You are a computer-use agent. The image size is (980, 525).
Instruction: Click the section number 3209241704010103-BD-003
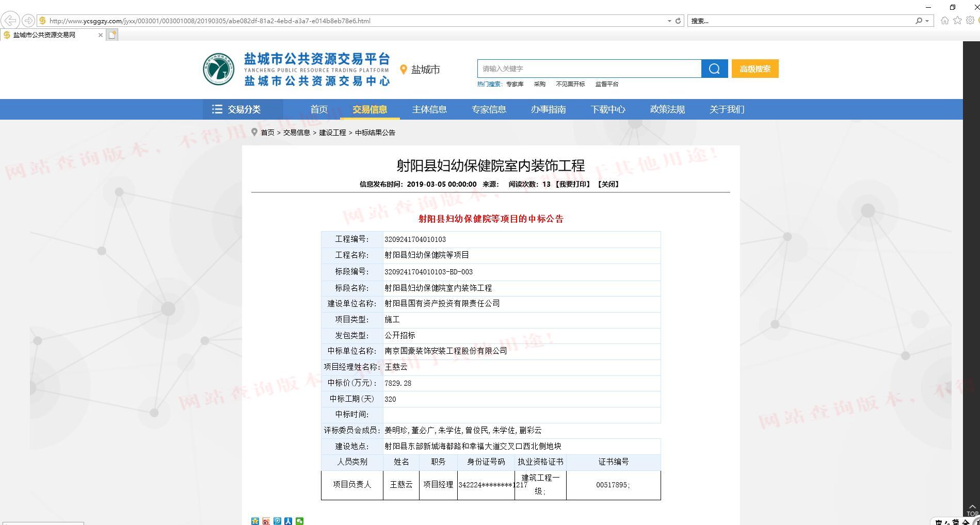[x=428, y=272]
